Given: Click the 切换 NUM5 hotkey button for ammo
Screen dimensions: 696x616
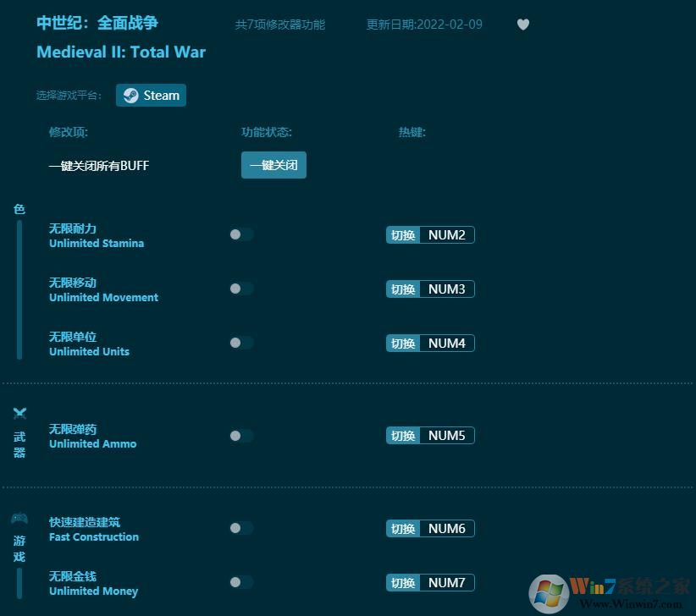Looking at the screenshot, I should pyautogui.click(x=429, y=435).
